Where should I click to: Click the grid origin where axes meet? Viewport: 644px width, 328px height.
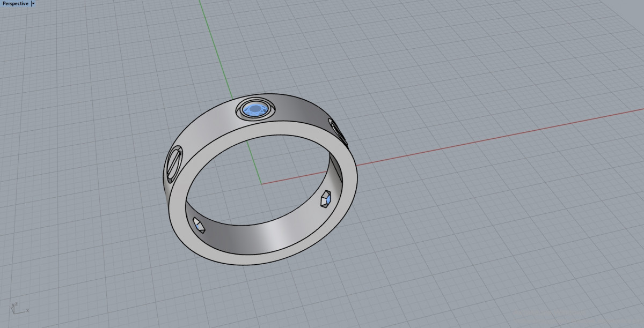click(261, 184)
